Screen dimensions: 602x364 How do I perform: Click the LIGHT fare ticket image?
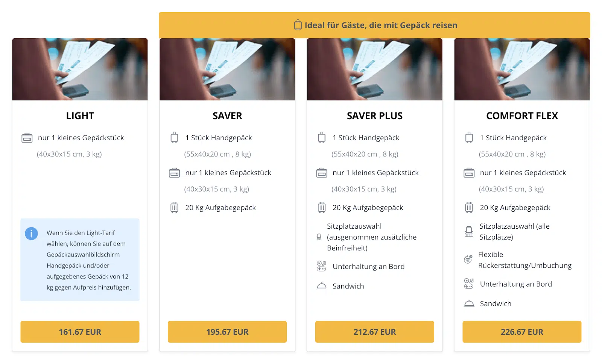[x=80, y=69]
